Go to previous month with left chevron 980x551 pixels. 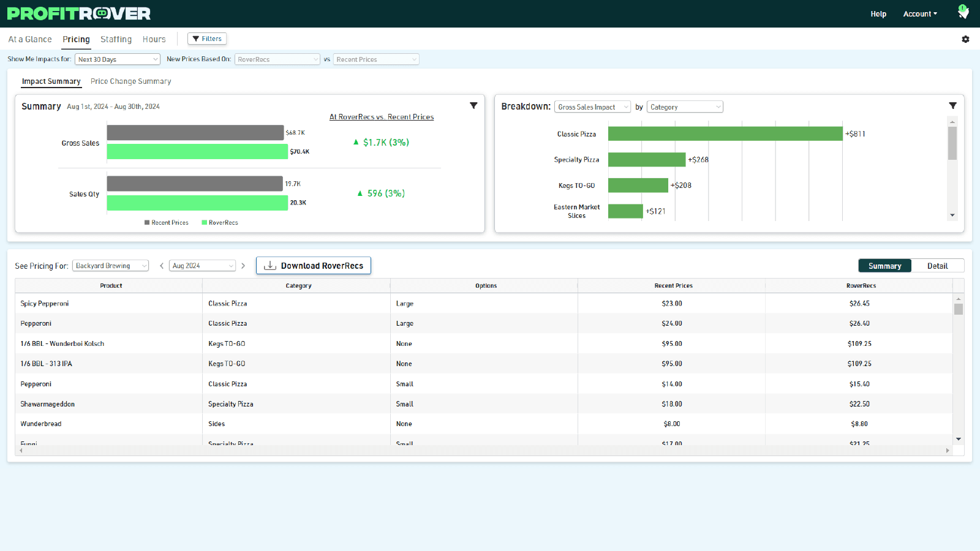click(x=162, y=266)
